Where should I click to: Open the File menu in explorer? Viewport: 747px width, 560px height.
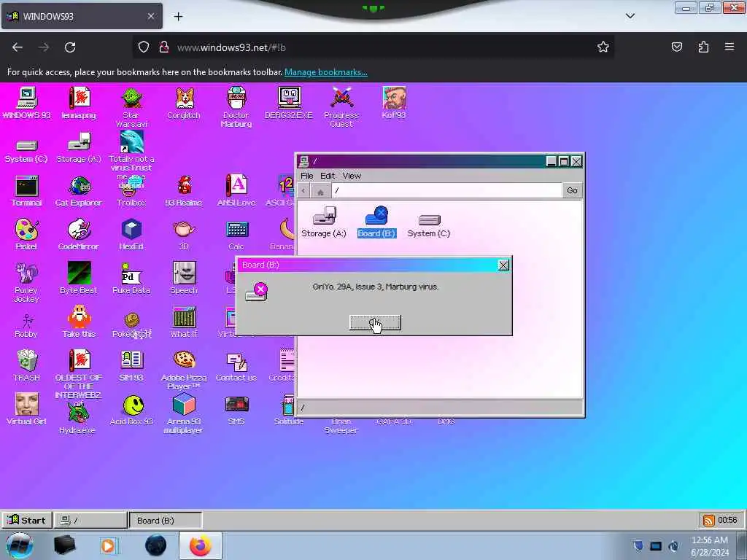coord(307,176)
